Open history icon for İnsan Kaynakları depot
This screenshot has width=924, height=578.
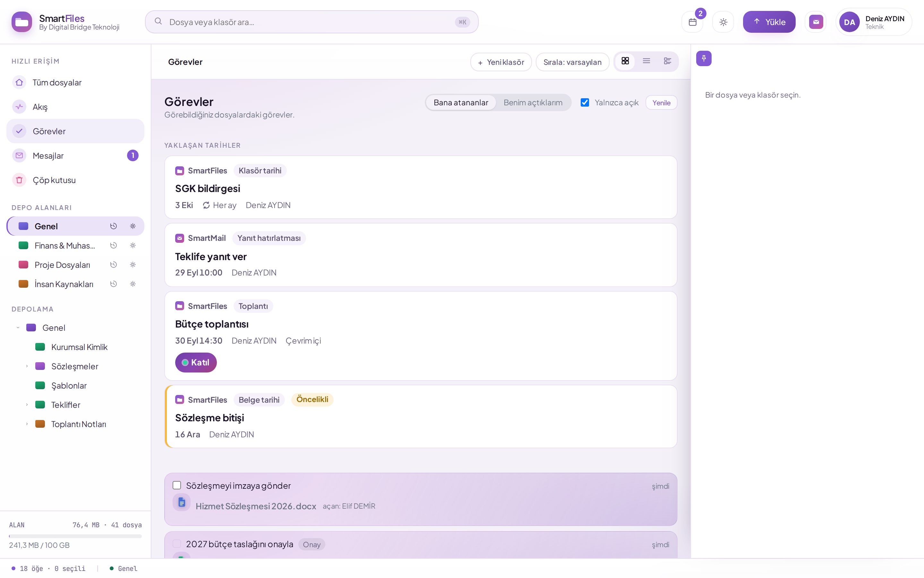click(113, 284)
